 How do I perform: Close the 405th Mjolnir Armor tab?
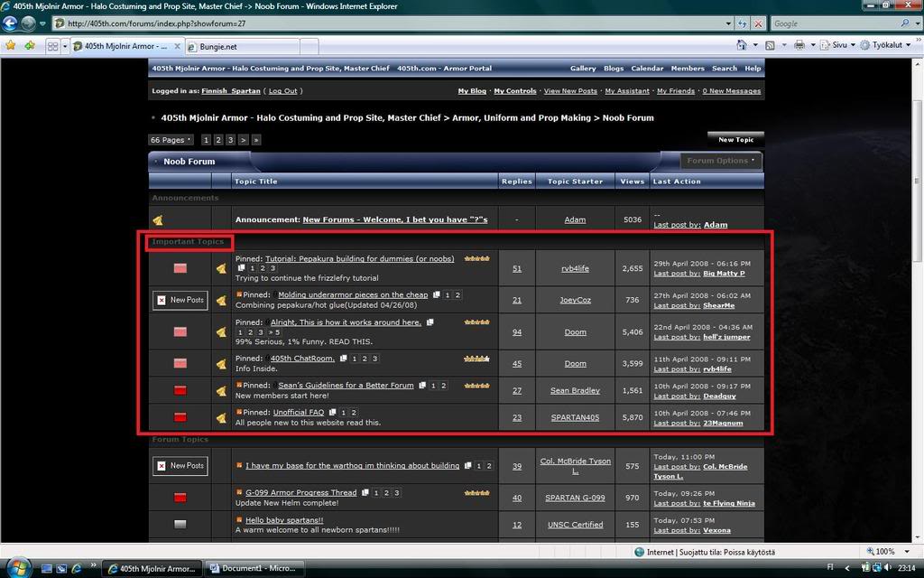click(x=177, y=46)
